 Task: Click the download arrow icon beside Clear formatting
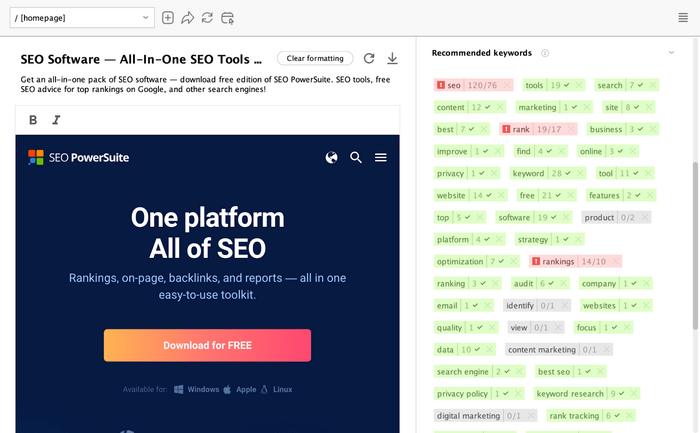point(392,59)
